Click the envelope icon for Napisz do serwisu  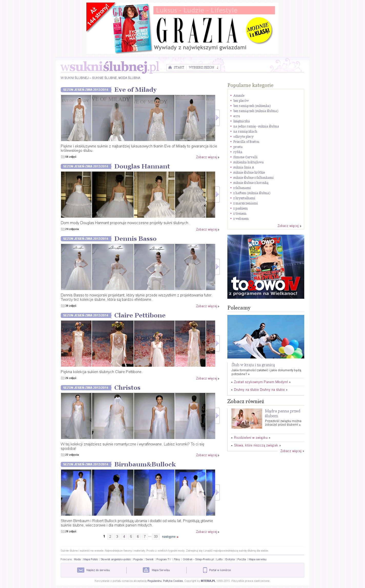pos(81,570)
